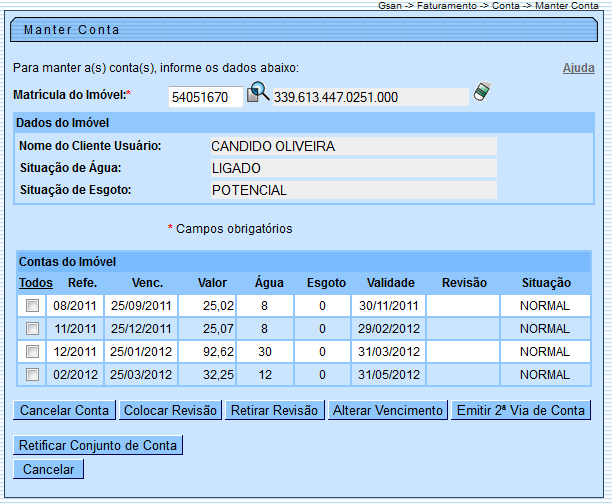Click the Nome do Cliente Usuário field
Image resolution: width=612 pixels, height=504 pixels.
(351, 146)
